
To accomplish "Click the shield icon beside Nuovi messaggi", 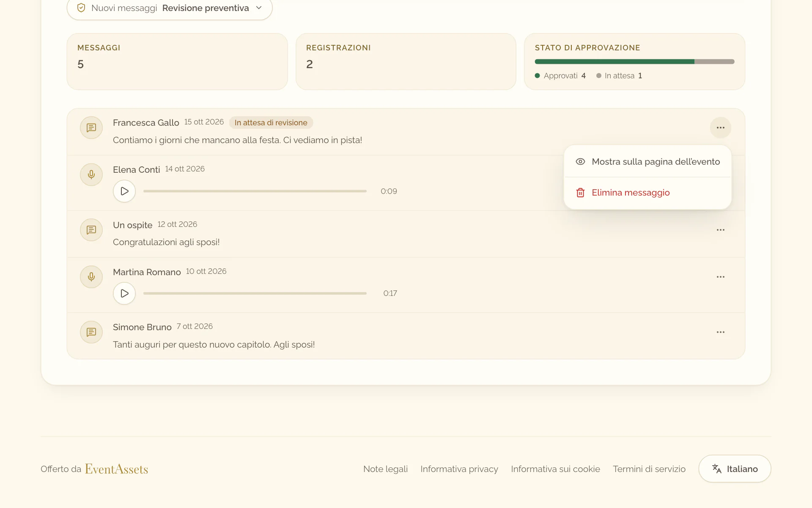I will coord(81,8).
